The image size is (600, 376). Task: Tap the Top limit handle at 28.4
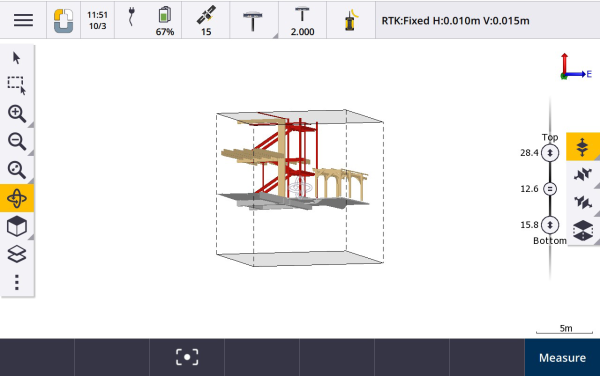click(550, 153)
